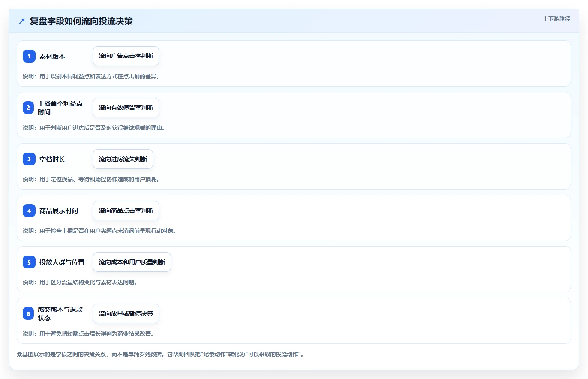588x379 pixels.
Task: Click the footer note starting with 桑基图展示的是
Action: click(160, 354)
